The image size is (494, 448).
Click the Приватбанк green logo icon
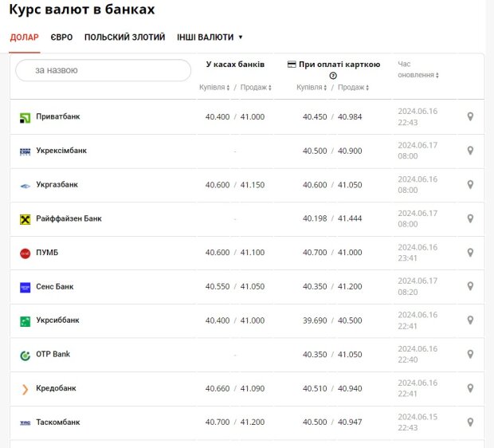25,118
